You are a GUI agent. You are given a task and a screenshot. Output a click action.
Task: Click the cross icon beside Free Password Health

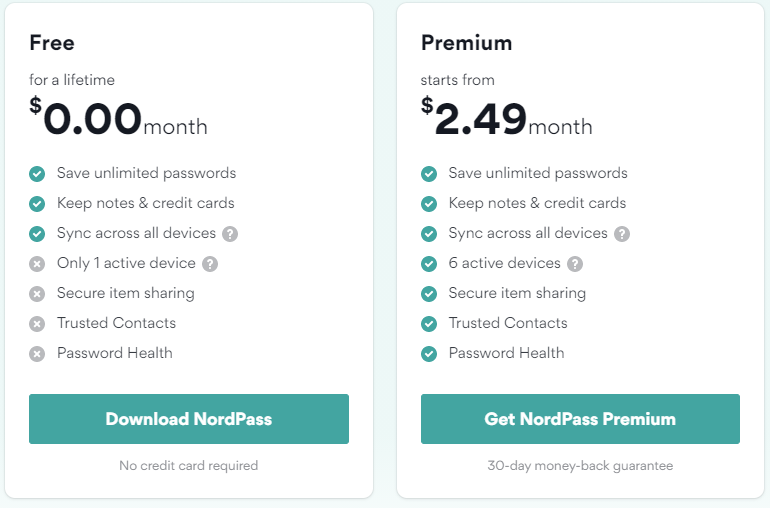point(37,354)
